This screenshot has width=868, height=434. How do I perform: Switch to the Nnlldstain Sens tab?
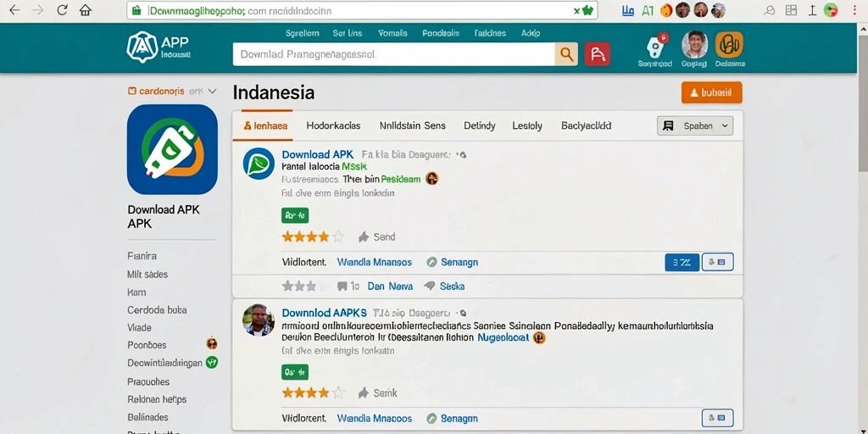(413, 125)
